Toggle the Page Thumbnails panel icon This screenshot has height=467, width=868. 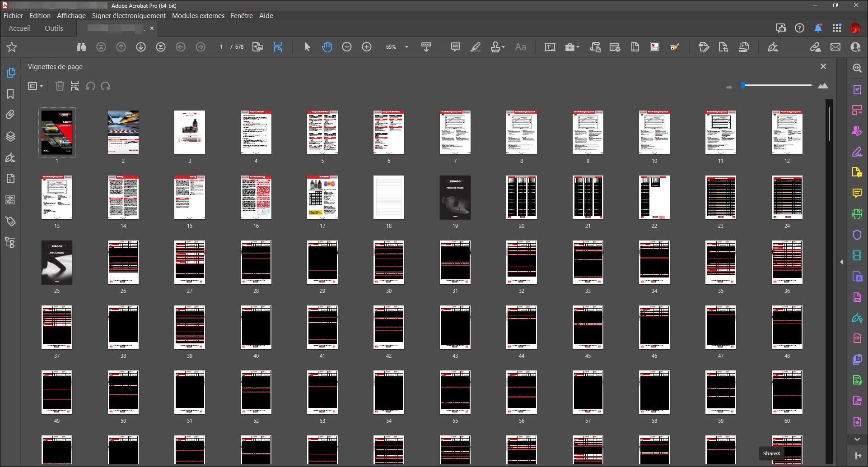click(x=10, y=73)
